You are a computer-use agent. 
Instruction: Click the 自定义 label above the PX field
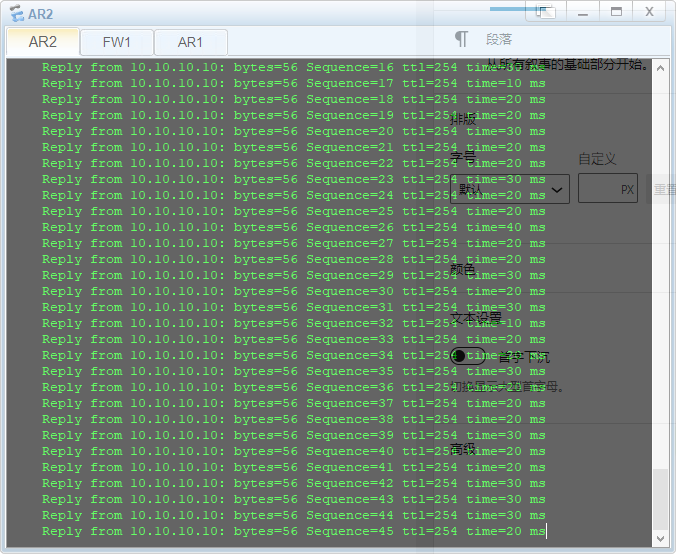click(597, 159)
